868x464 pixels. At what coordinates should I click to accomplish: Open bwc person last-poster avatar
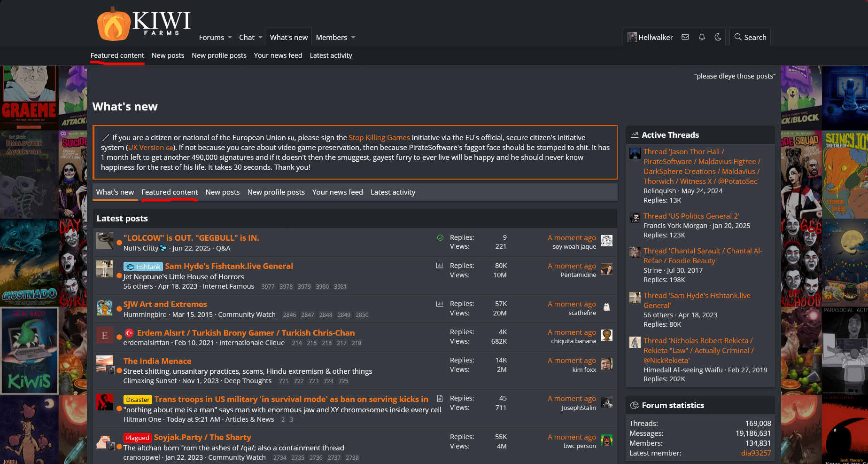(x=607, y=440)
